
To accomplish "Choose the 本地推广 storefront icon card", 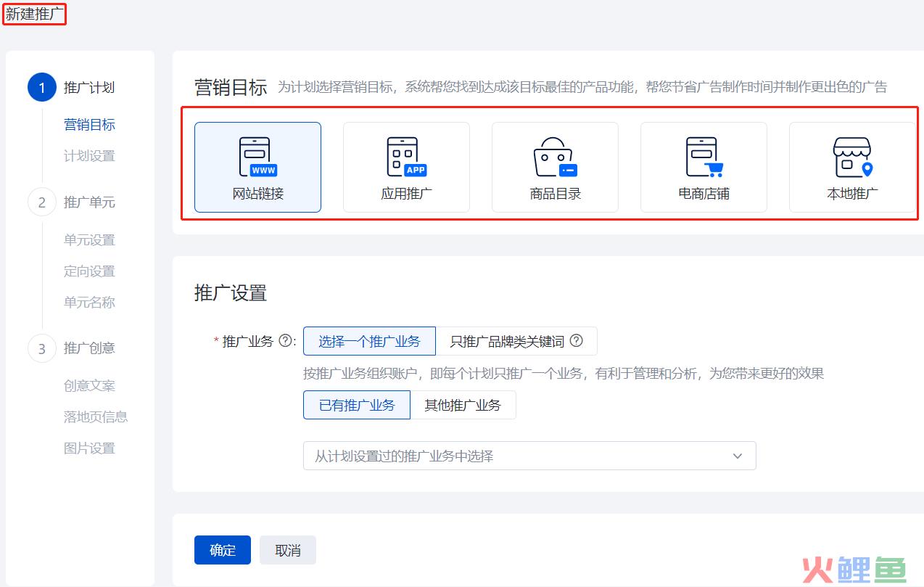I will [x=852, y=167].
